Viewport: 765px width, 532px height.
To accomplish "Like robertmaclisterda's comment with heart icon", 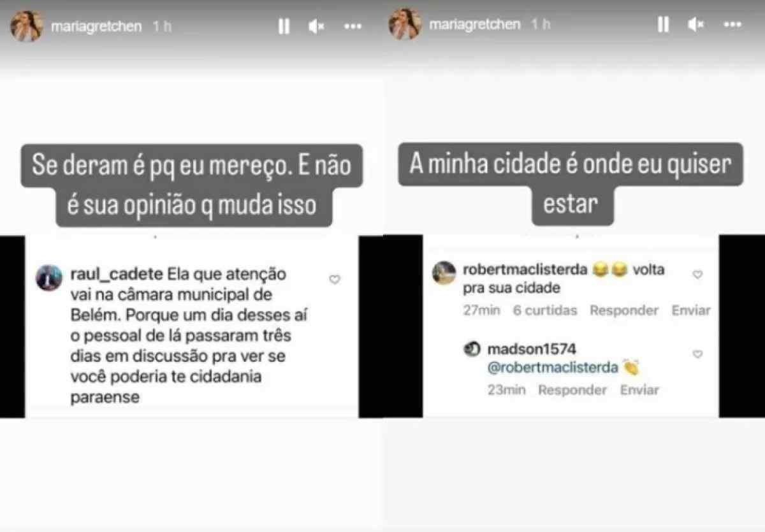I will click(x=697, y=275).
